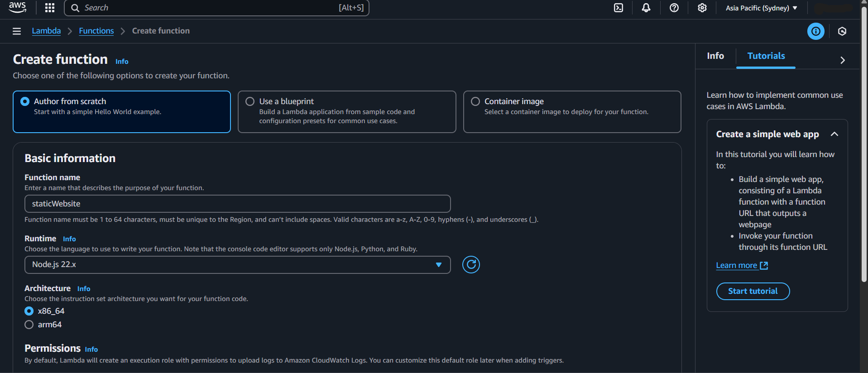Click the Create function breadcrumb text
868x373 pixels.
pos(161,31)
